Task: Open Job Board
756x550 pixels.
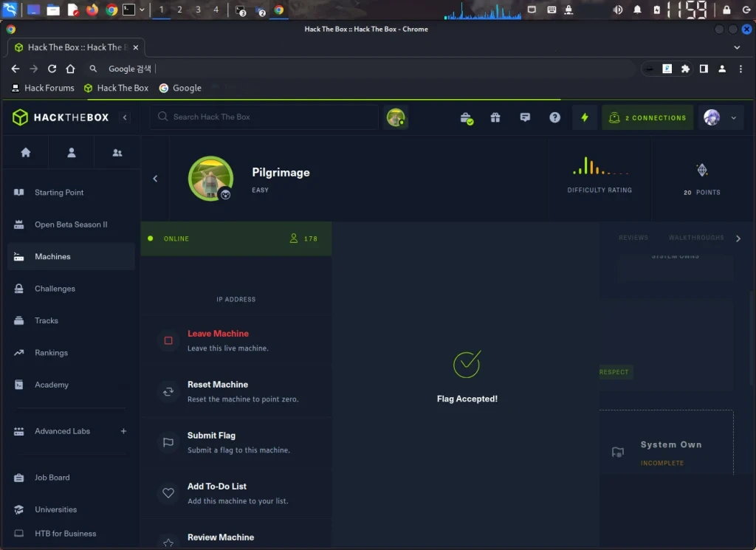Action: [52, 477]
